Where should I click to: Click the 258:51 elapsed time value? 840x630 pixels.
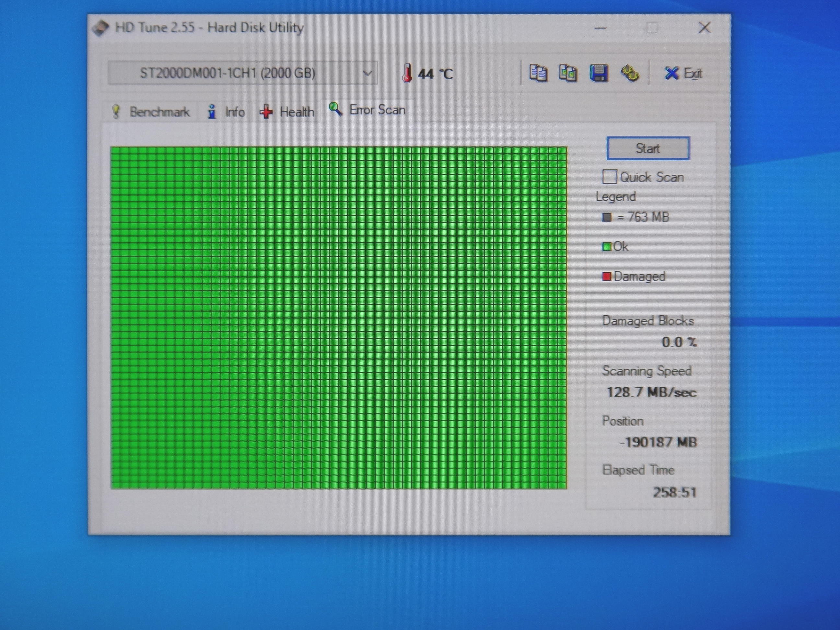(x=675, y=493)
